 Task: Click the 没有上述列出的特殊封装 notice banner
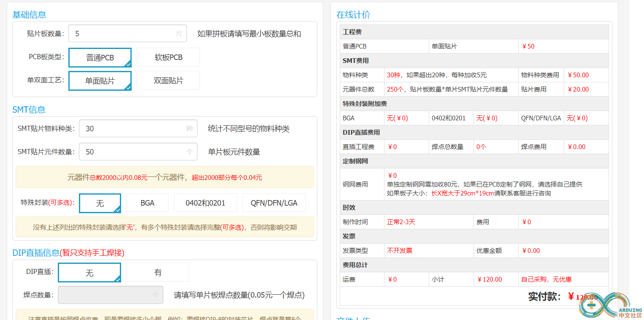[x=165, y=227]
